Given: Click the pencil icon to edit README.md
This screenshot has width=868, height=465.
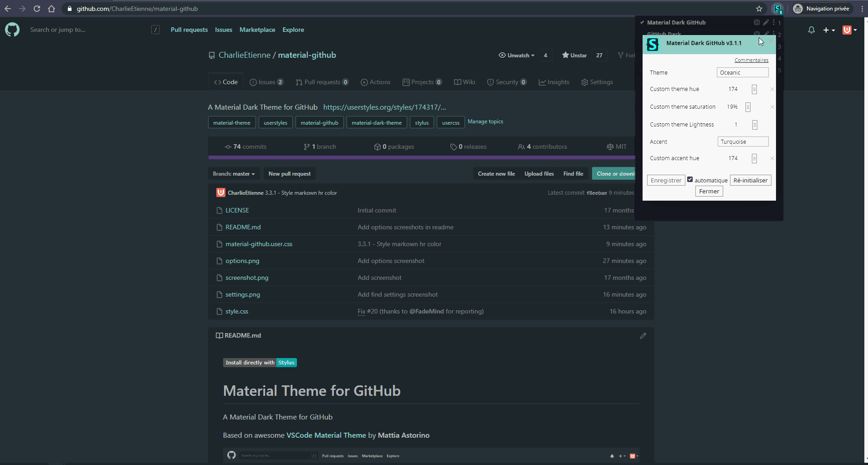Looking at the screenshot, I should (x=643, y=336).
